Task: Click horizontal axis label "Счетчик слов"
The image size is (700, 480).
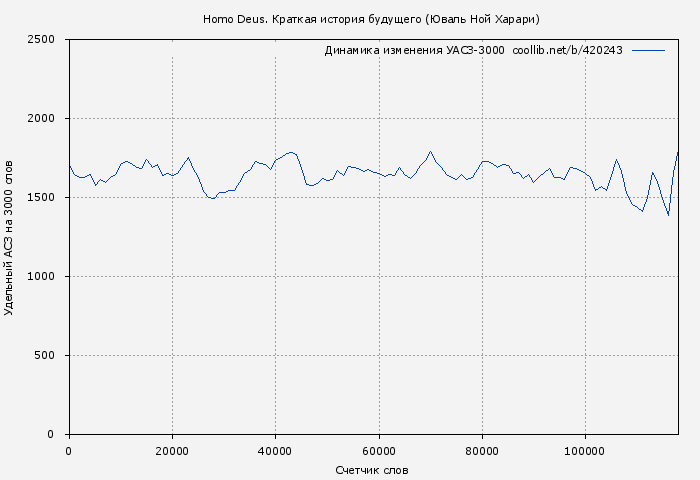Action: [372, 470]
